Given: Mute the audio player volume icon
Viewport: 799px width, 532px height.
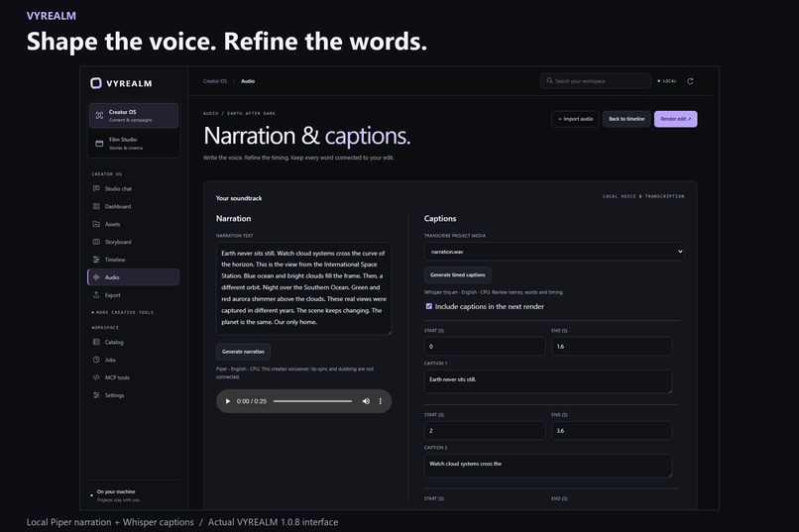Looking at the screenshot, I should click(366, 401).
